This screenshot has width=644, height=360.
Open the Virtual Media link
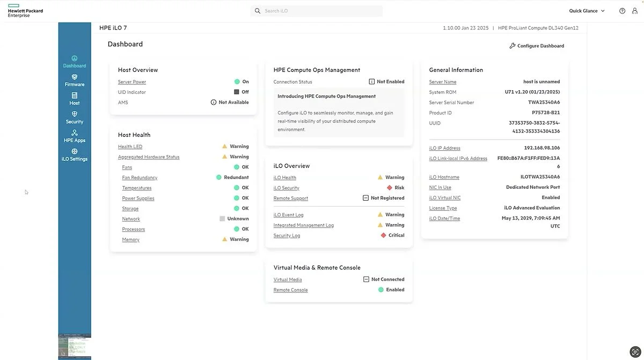tap(288, 280)
